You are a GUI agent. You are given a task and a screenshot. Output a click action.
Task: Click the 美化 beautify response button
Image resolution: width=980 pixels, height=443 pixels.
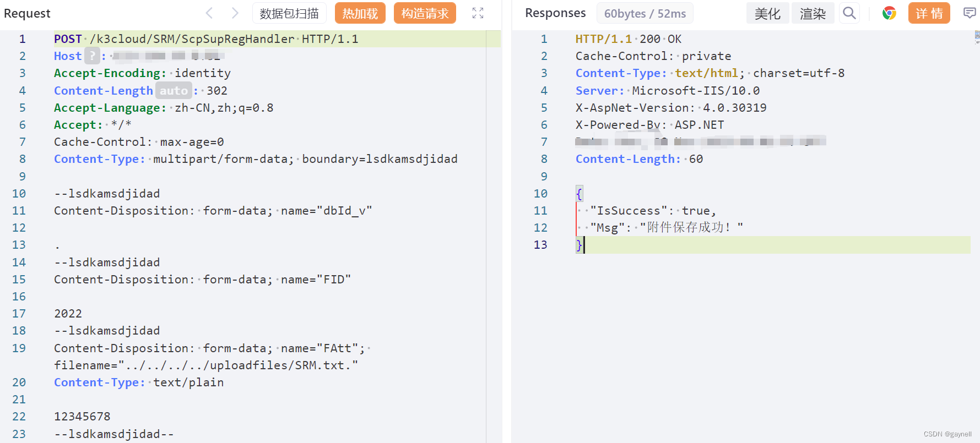767,13
